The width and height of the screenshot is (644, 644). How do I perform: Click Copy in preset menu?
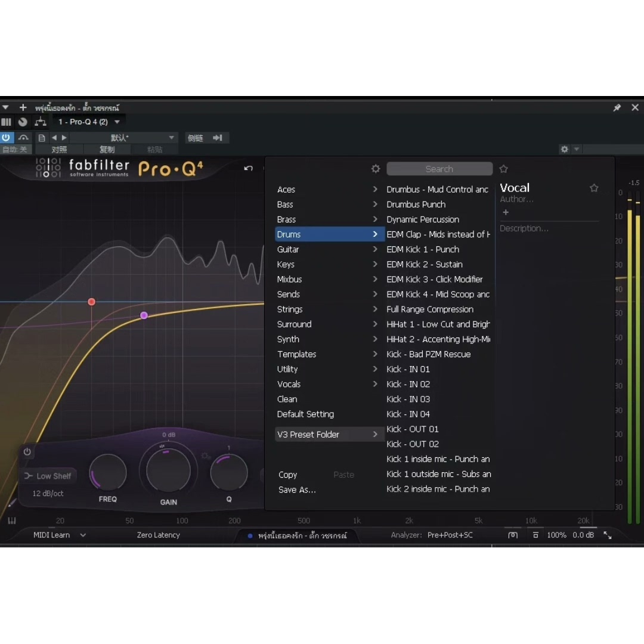tap(287, 475)
